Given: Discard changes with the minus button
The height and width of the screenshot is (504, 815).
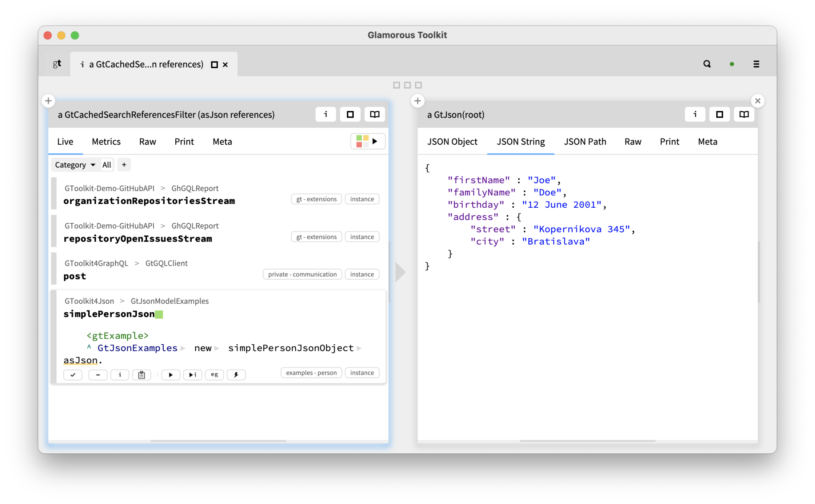Looking at the screenshot, I should tap(98, 375).
